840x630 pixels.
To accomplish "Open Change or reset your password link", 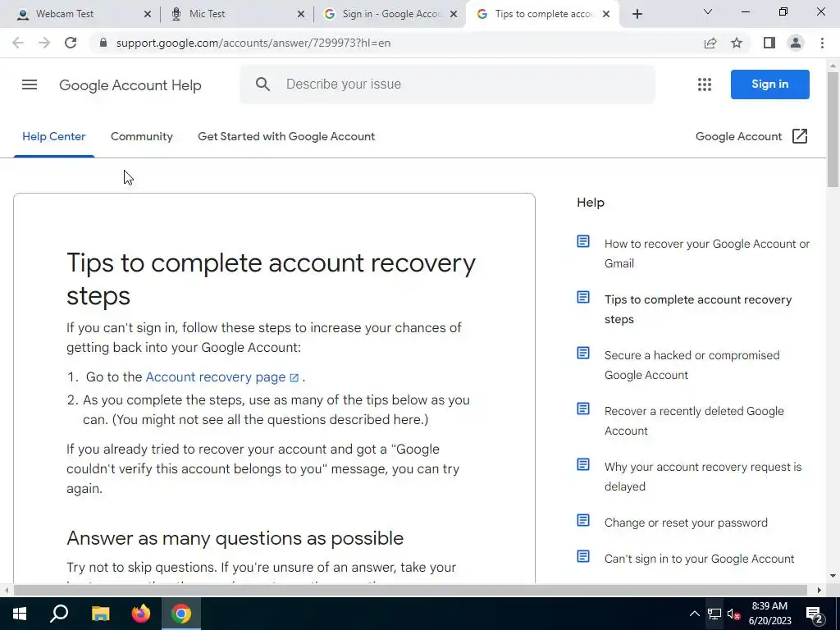I will coord(686,523).
